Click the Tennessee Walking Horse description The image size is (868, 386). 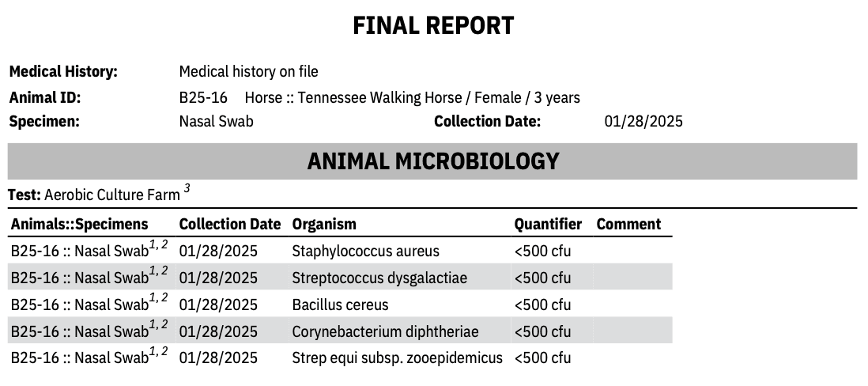pos(412,98)
